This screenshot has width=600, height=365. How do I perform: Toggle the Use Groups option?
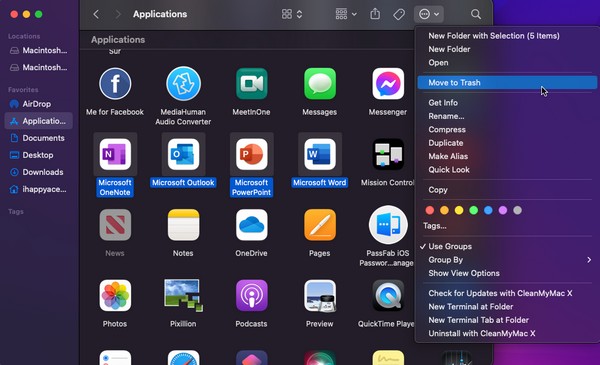pyautogui.click(x=507, y=246)
